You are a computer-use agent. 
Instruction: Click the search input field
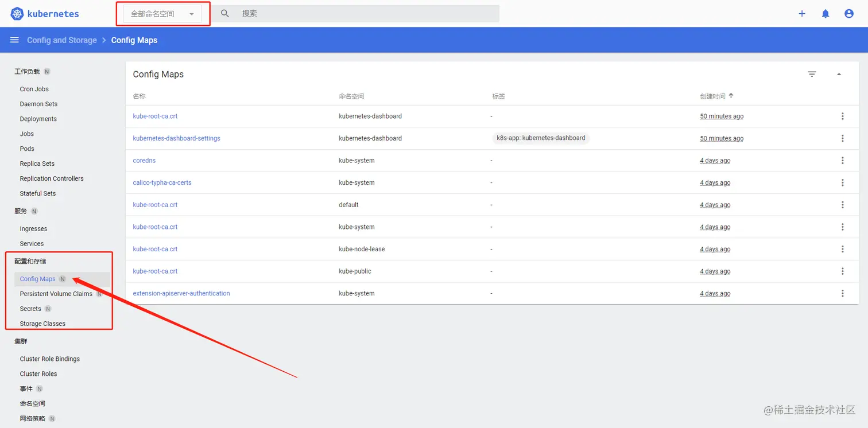[x=367, y=13]
